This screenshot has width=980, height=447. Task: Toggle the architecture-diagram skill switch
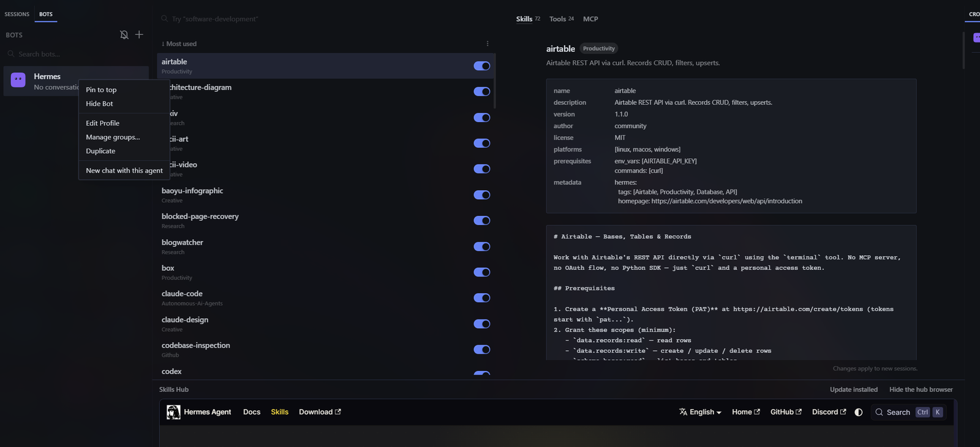482,91
